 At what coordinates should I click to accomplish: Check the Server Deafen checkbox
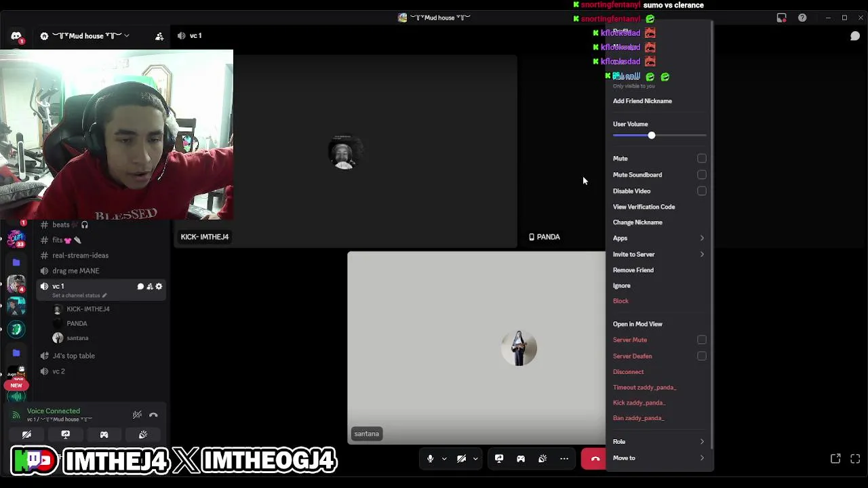point(702,356)
